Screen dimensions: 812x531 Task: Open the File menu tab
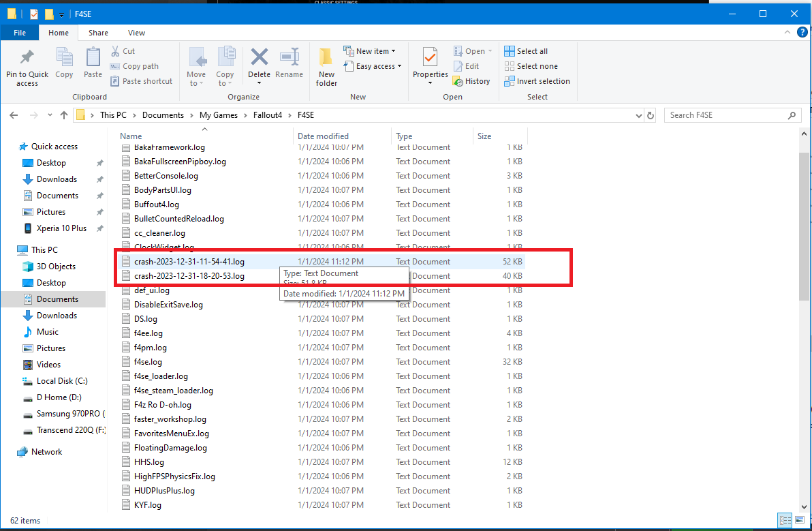pos(20,33)
